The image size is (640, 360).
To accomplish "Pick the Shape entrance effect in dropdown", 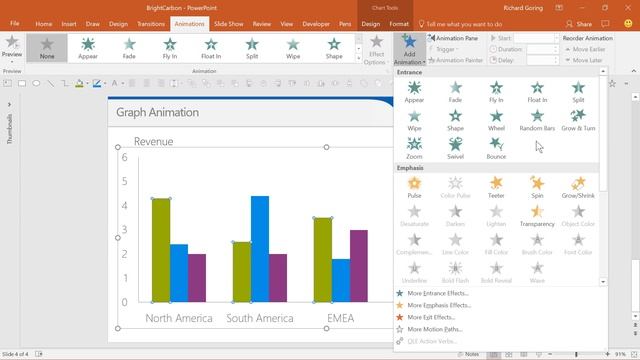I will click(455, 120).
